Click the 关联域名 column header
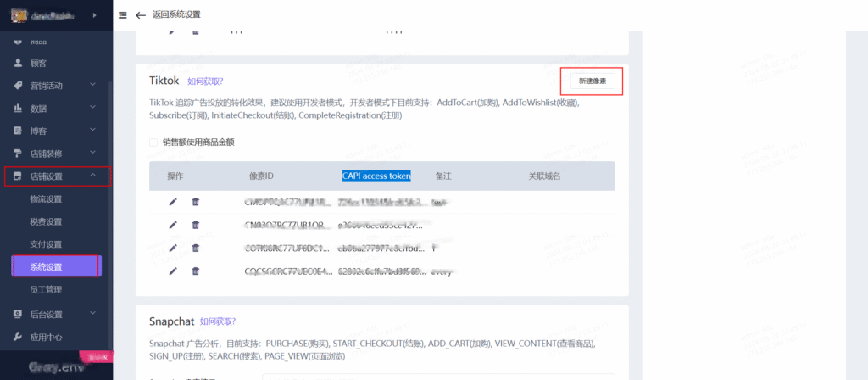The width and height of the screenshot is (868, 380). pos(545,176)
